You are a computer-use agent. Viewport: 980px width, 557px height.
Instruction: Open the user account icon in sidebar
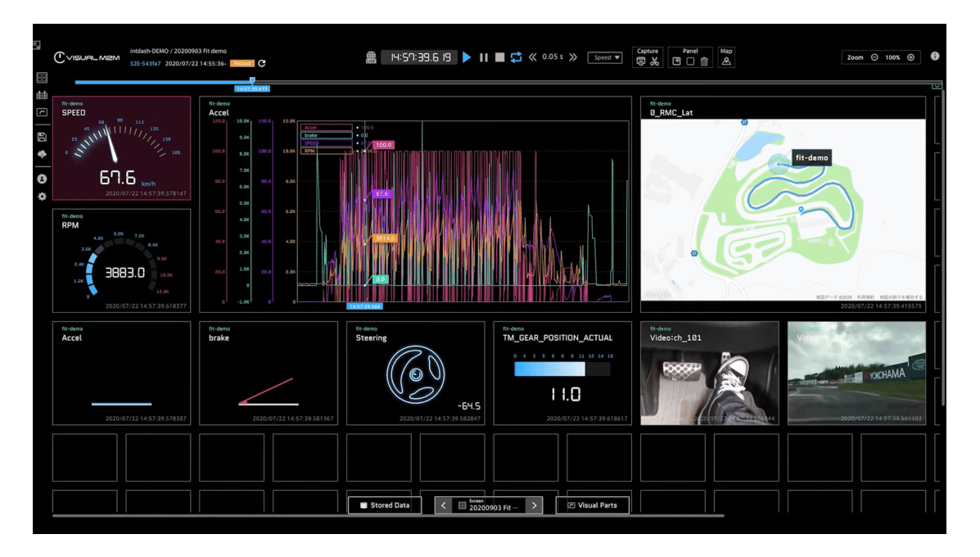click(42, 179)
